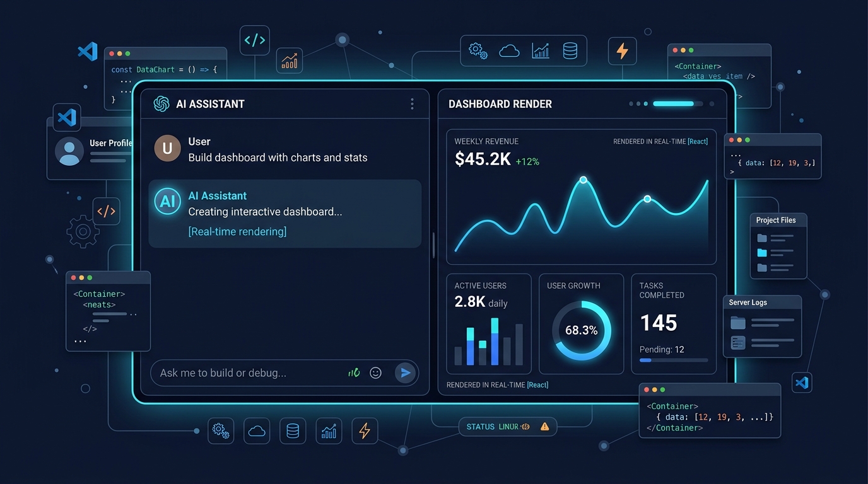Click the send message icon
This screenshot has width=868, height=484.
point(406,372)
